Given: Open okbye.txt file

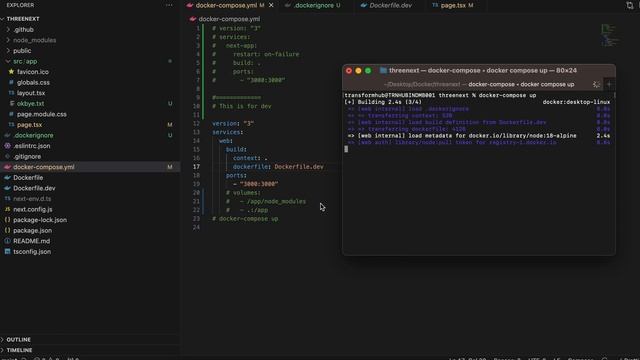Looking at the screenshot, I should [x=30, y=104].
